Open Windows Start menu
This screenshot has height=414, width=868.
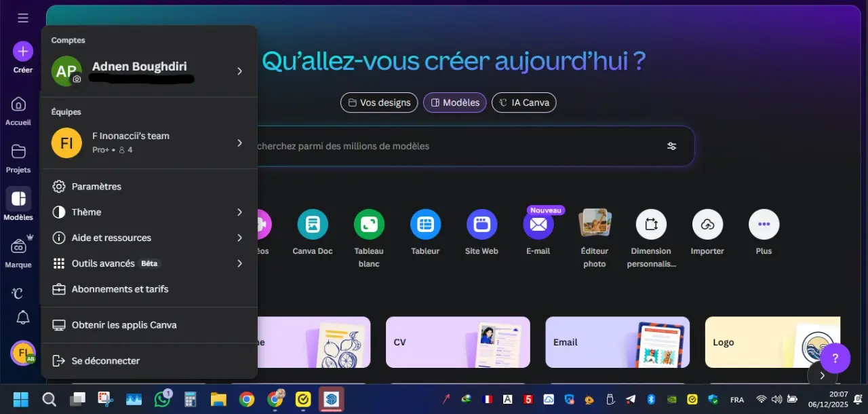click(x=21, y=399)
